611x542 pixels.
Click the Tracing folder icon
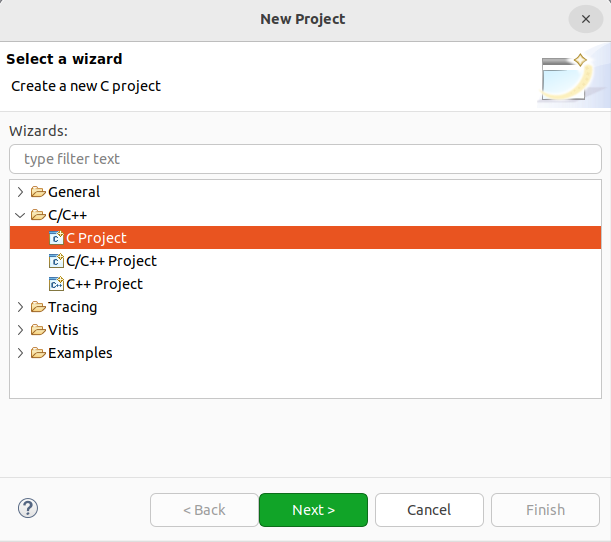[38, 307]
